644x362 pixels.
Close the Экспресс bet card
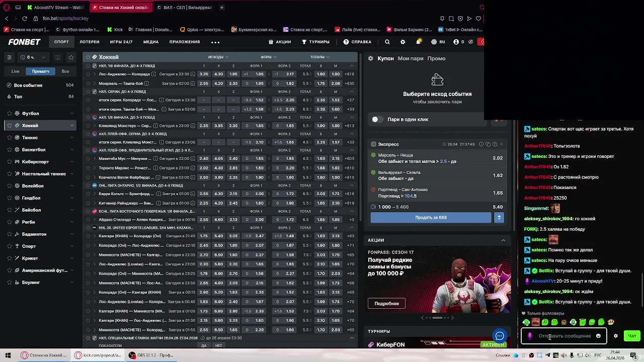(x=501, y=144)
